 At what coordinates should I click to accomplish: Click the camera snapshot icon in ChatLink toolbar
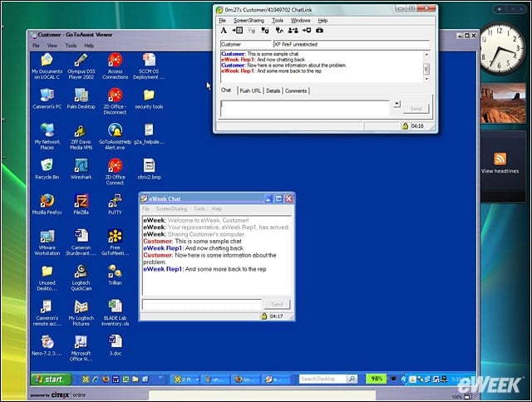pos(319,31)
